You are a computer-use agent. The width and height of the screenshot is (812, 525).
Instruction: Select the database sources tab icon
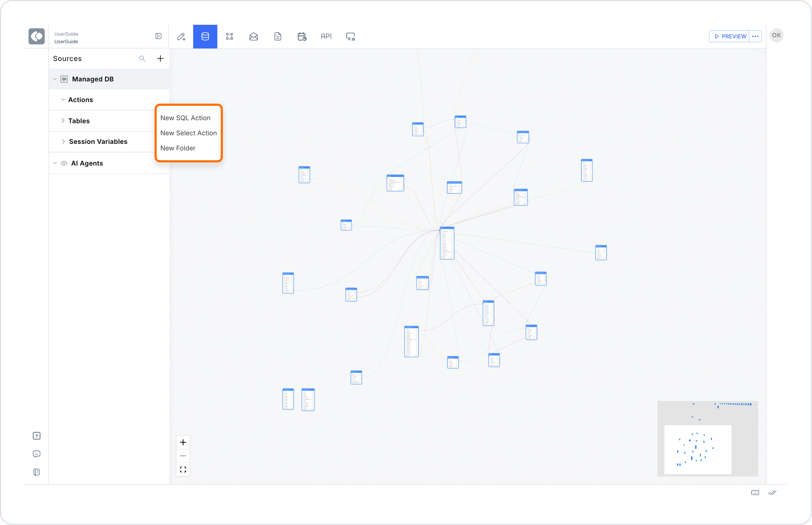205,37
